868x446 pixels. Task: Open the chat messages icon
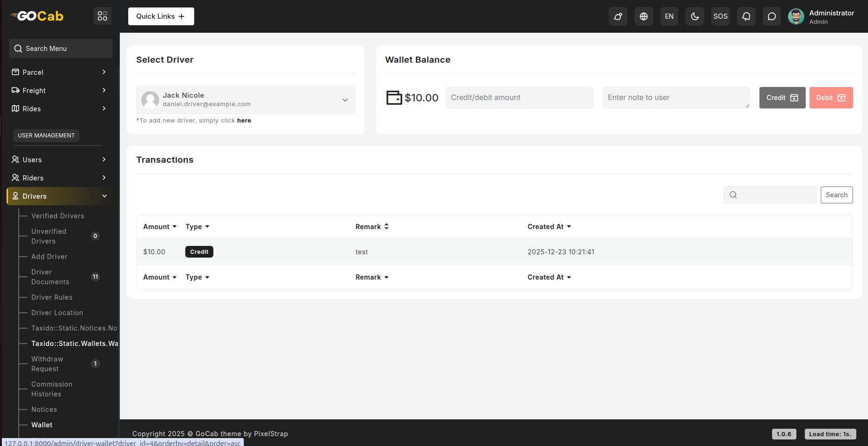(772, 16)
